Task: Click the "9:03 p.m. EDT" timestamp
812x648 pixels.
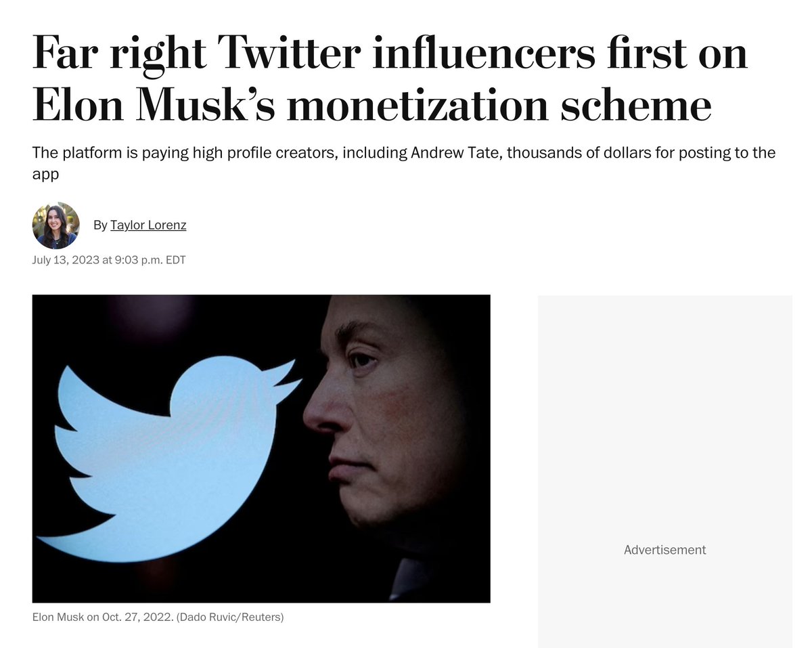Action: coord(150,260)
